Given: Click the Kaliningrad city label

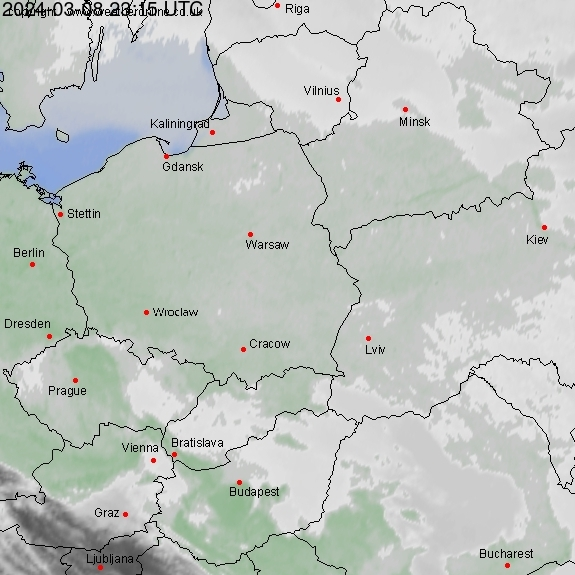Looking at the screenshot, I should coord(180,124).
